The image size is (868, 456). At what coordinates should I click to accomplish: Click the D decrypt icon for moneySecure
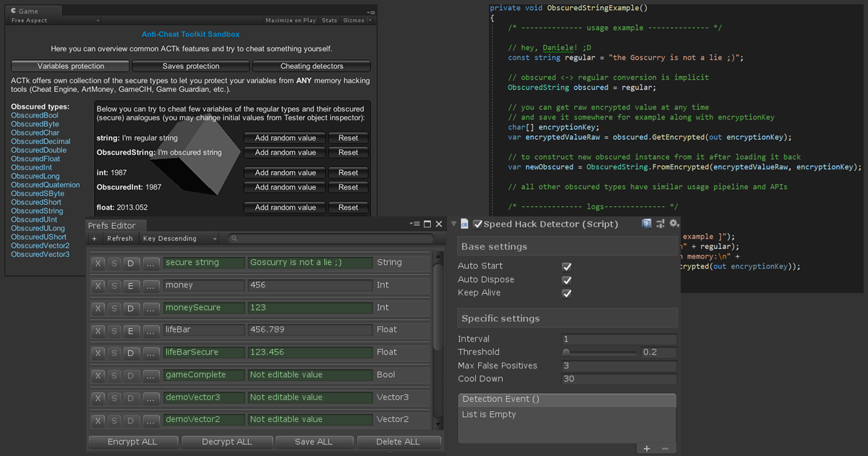click(130, 308)
